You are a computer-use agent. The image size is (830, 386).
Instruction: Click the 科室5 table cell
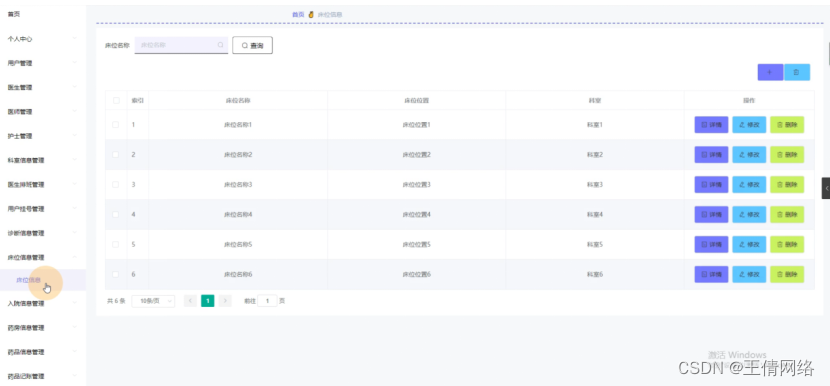coord(595,244)
